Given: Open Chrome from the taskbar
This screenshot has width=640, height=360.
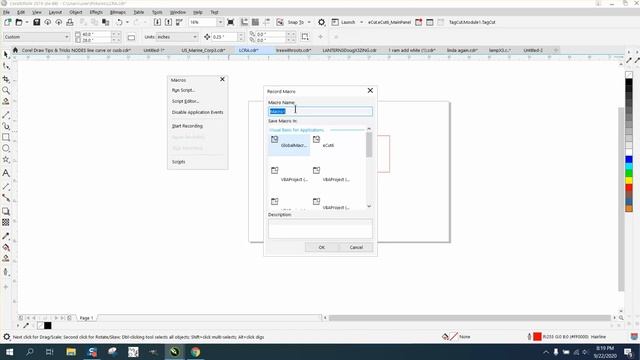Looking at the screenshot, I should pos(196,352).
